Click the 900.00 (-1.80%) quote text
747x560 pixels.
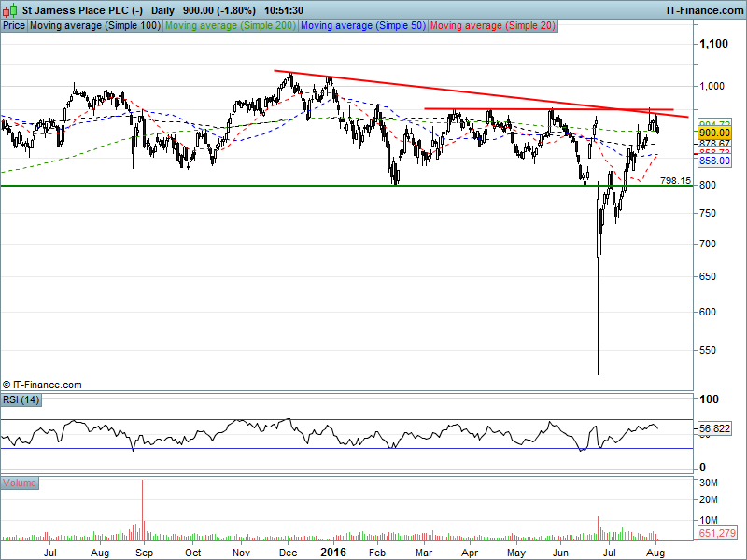(219, 10)
